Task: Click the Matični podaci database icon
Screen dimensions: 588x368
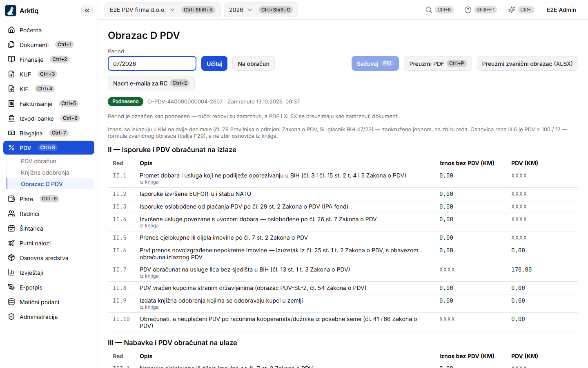Action: (11, 302)
